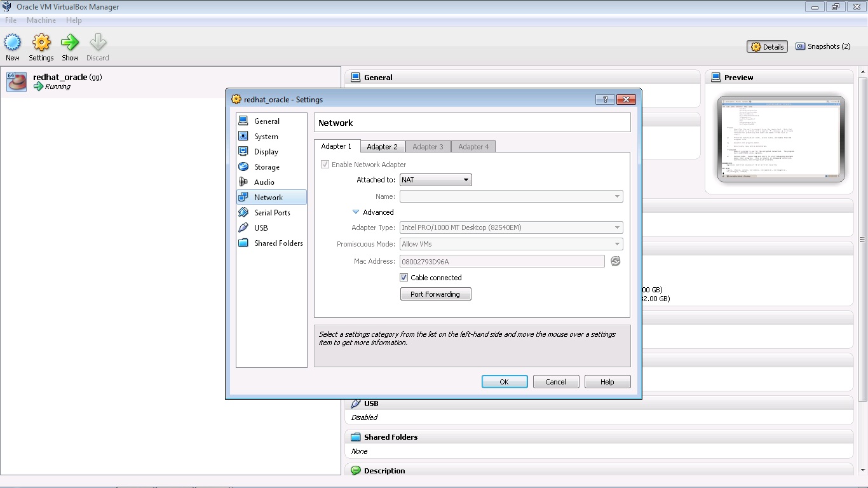
Task: Click the refresh MAC address icon
Action: (615, 261)
